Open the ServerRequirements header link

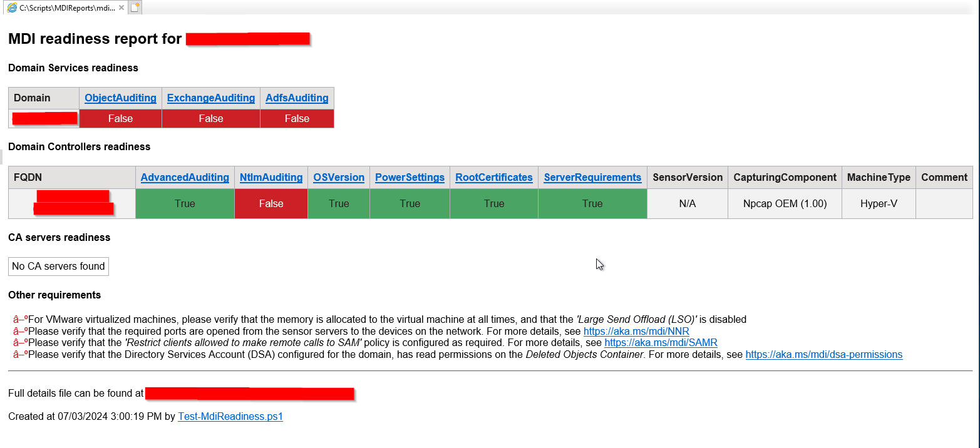592,177
